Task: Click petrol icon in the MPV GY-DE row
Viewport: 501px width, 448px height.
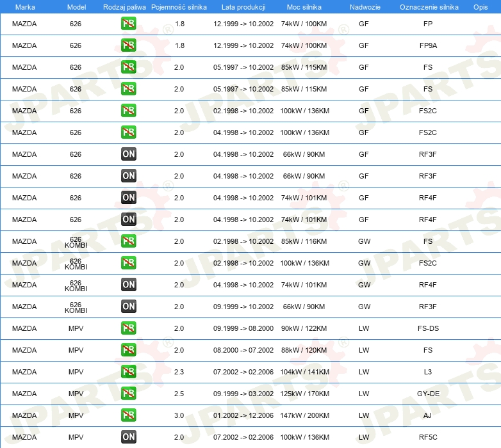Action: [128, 394]
